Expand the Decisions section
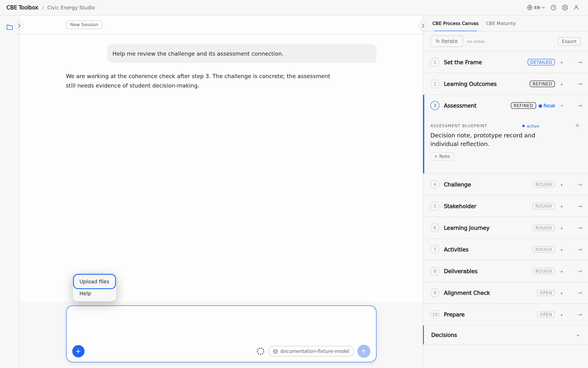Image resolution: width=588 pixels, height=368 pixels. [x=505, y=335]
